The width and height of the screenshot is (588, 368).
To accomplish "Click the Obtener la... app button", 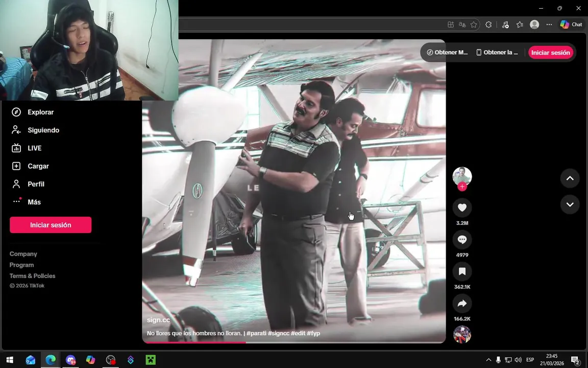I will pos(497,53).
